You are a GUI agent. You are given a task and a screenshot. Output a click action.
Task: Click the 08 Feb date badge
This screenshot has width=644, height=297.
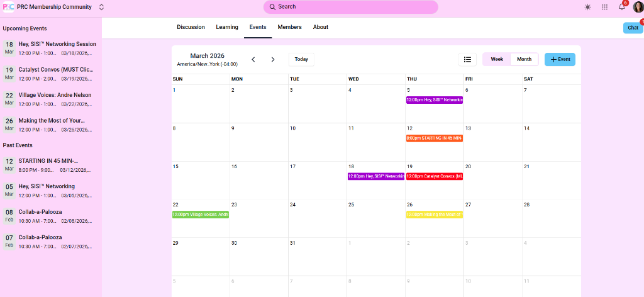coord(9,215)
